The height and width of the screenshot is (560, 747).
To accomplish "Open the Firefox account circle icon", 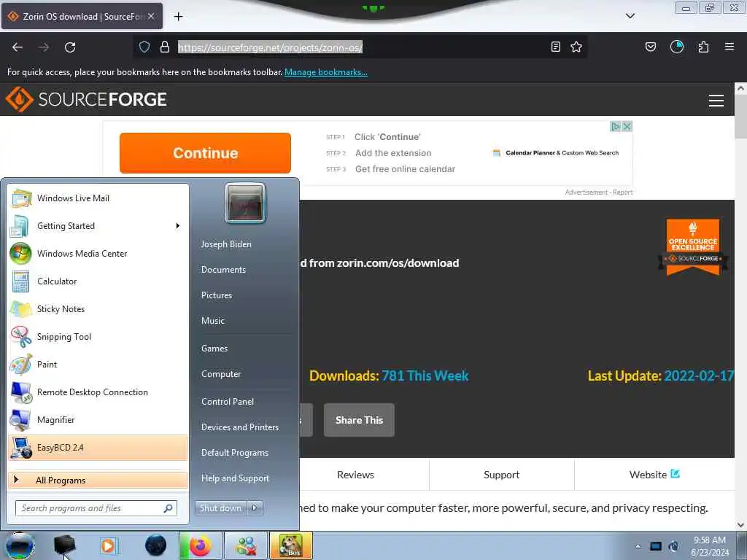I will [x=677, y=47].
